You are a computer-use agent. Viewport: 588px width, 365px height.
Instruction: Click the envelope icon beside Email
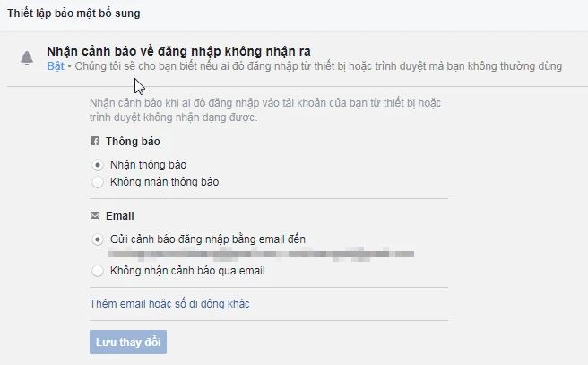coord(95,216)
